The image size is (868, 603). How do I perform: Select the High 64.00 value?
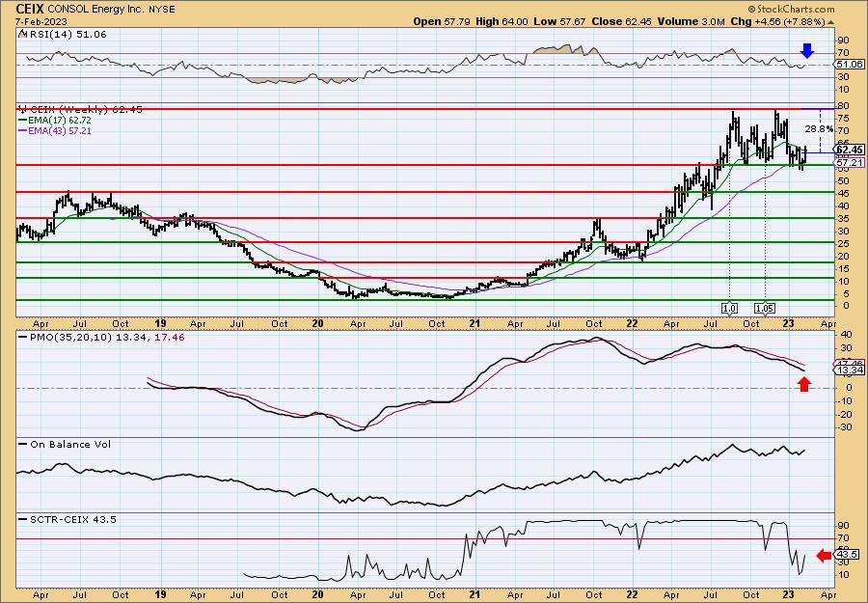coord(502,21)
